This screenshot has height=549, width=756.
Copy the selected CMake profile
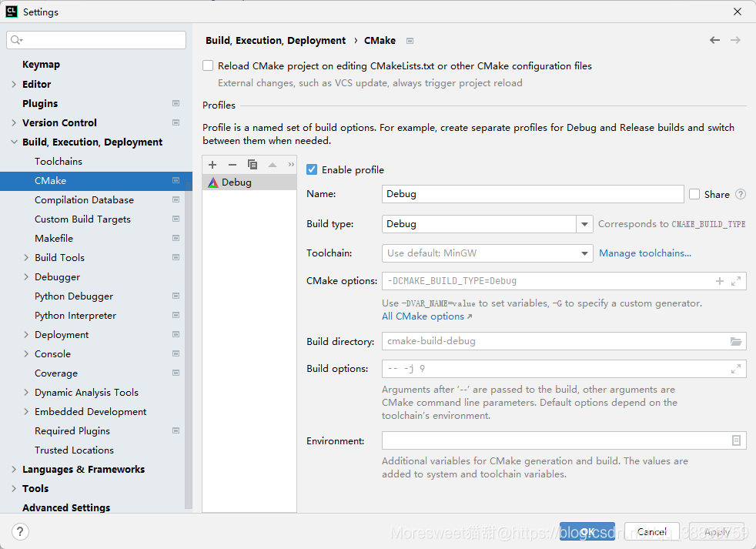[253, 165]
